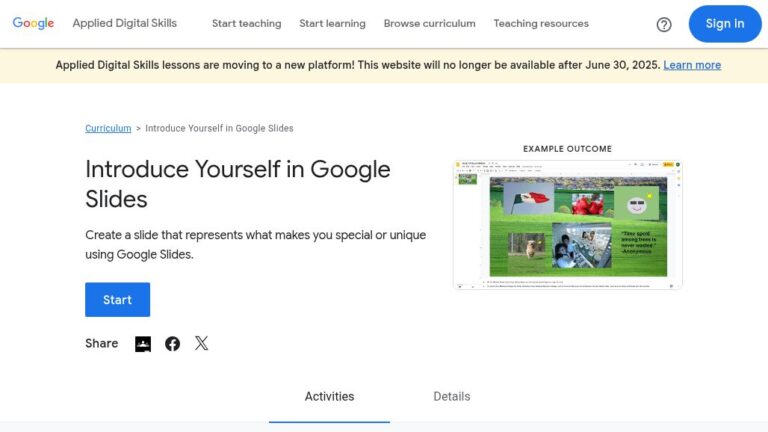The width and height of the screenshot is (768, 432).
Task: Click the 'Introduce Yourself in Google Slides' heading
Action: [x=238, y=184]
